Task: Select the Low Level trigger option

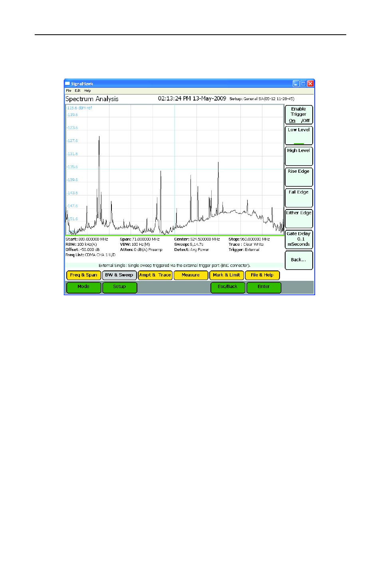Action: point(298,135)
